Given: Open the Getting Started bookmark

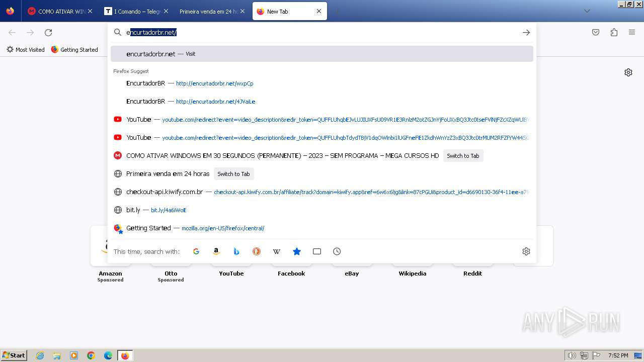Looking at the screenshot, I should [x=74, y=50].
